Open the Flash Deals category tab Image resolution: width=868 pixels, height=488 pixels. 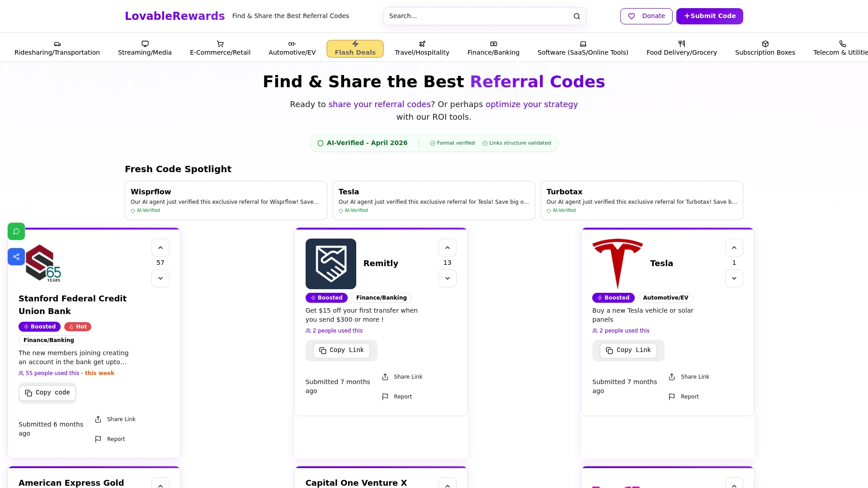tap(355, 49)
